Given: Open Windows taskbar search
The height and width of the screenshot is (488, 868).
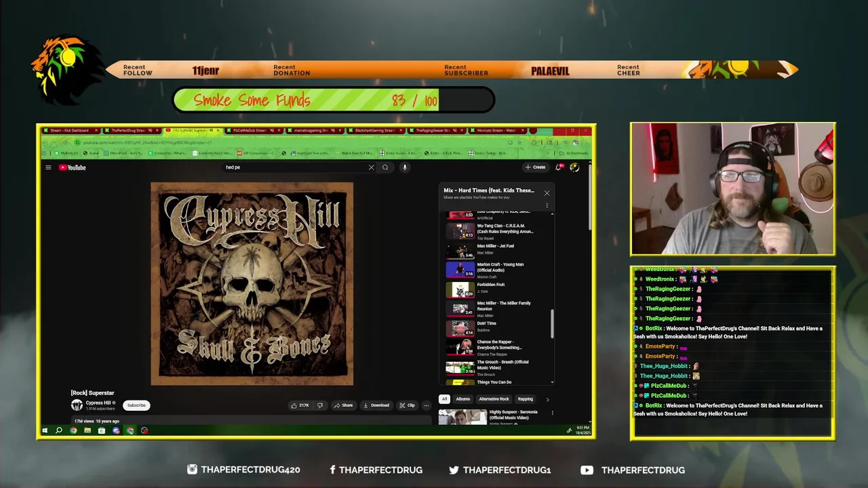Looking at the screenshot, I should (59, 430).
